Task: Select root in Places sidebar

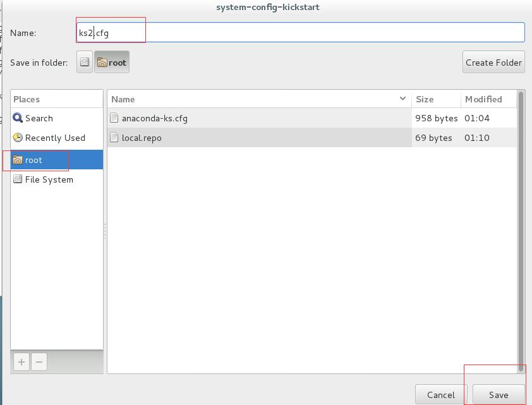Action: point(57,160)
